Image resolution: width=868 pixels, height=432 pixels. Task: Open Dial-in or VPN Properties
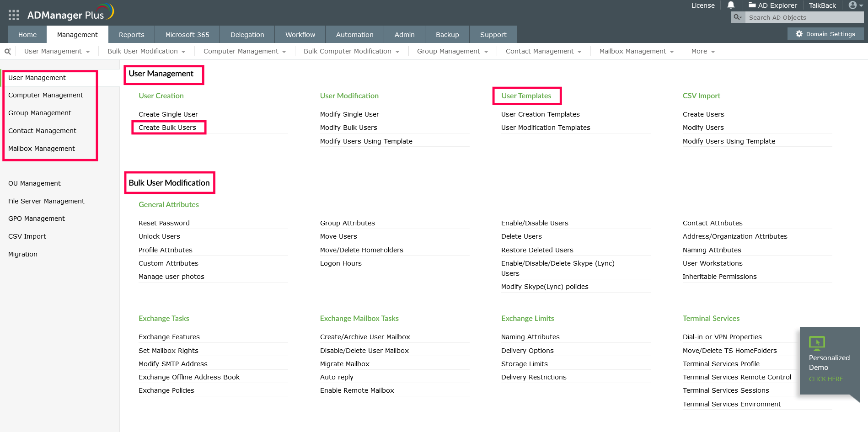pyautogui.click(x=722, y=337)
